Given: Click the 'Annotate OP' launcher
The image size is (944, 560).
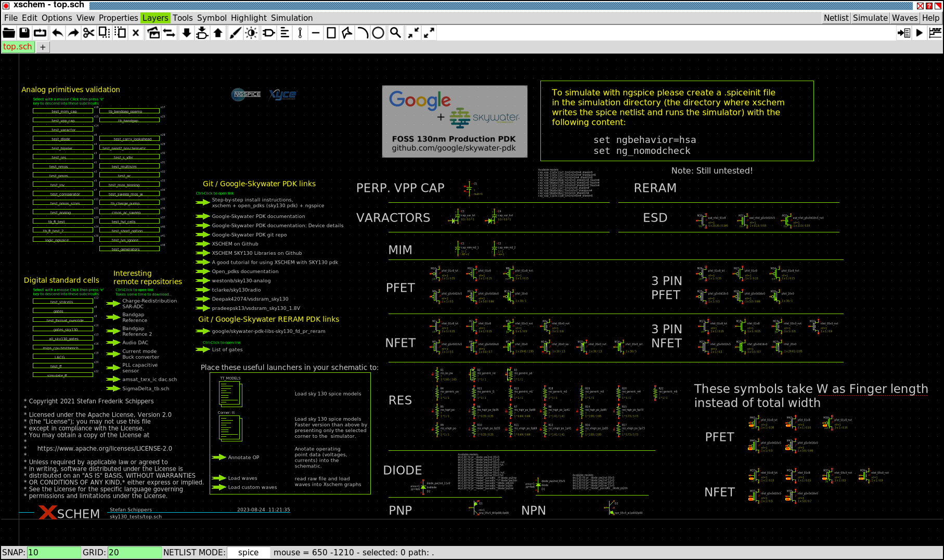Looking at the screenshot, I should click(x=236, y=458).
